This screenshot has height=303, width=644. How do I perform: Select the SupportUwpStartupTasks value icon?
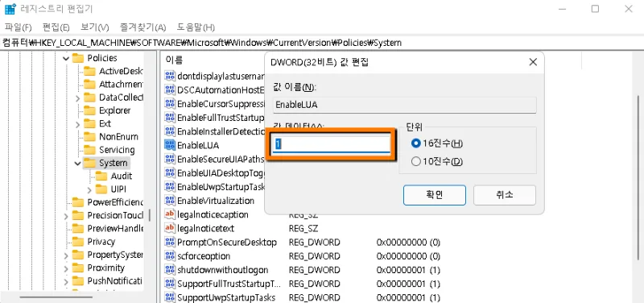click(x=170, y=297)
